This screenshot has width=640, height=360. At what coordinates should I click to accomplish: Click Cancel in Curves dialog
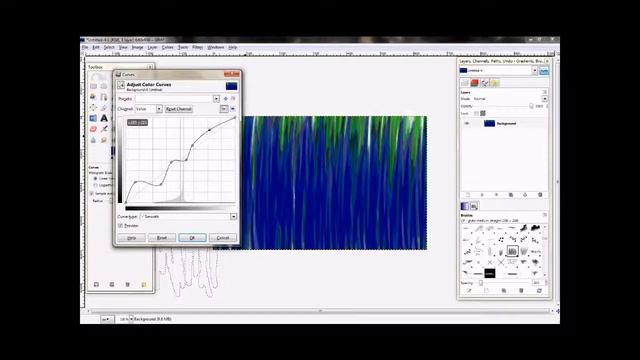click(223, 238)
